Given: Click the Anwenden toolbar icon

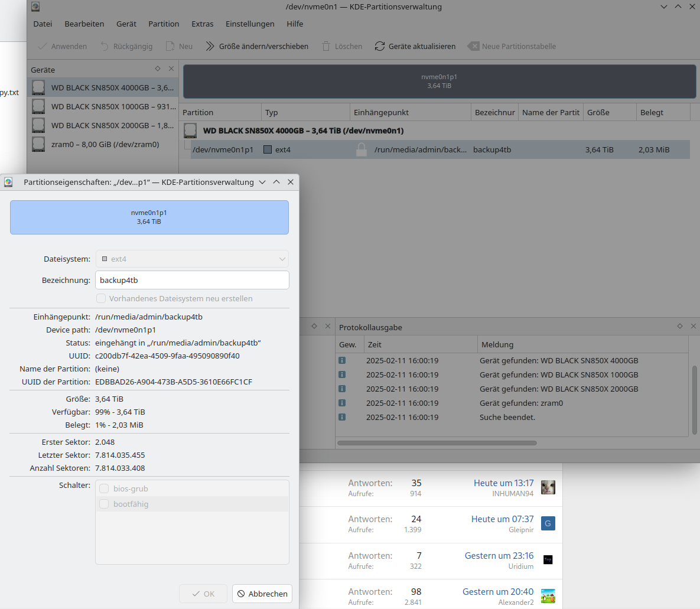Looking at the screenshot, I should coord(43,47).
